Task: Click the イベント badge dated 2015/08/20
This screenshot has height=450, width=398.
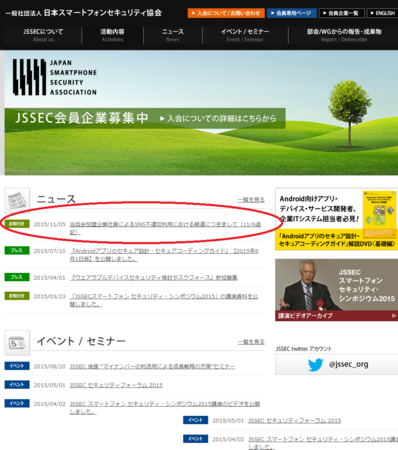Action: tap(17, 366)
